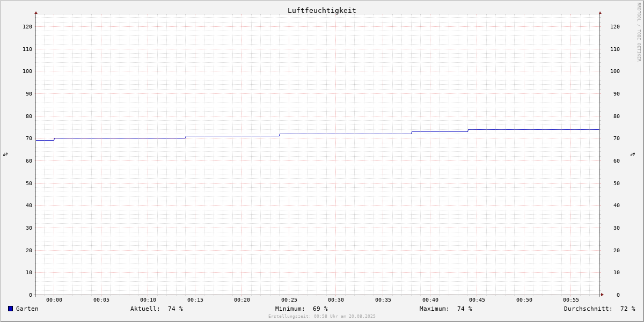Click the 70 label on right Y-axis

coord(617,138)
